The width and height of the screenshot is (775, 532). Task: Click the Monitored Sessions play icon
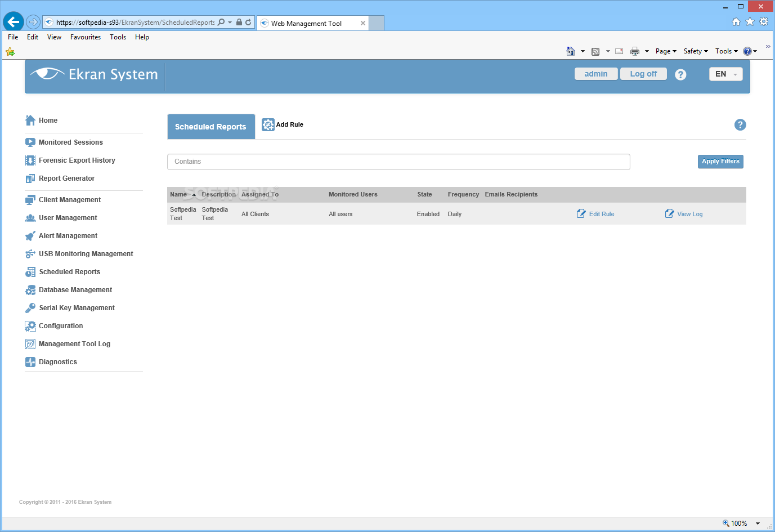pos(30,142)
